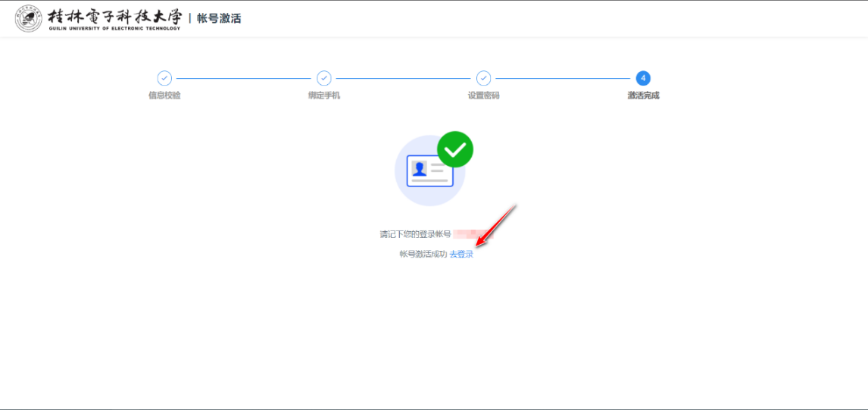
Task: Click the progress line between steps 1 and 2
Action: click(244, 78)
